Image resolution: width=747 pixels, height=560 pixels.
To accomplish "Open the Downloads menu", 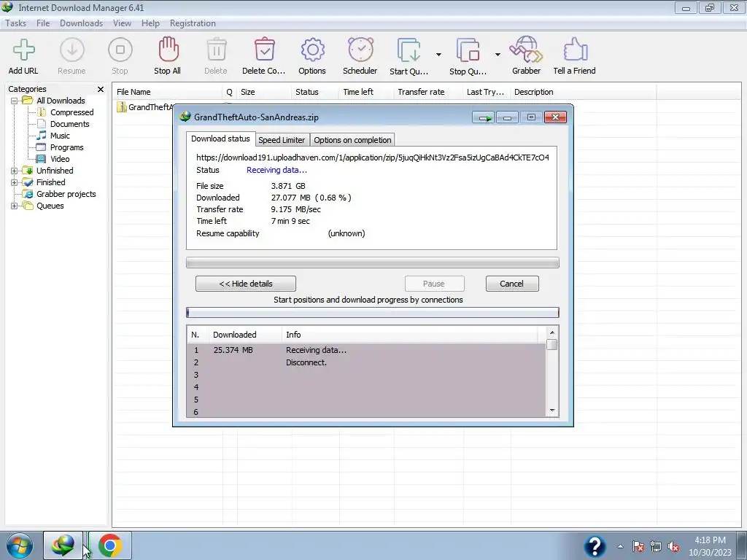I will tap(82, 23).
